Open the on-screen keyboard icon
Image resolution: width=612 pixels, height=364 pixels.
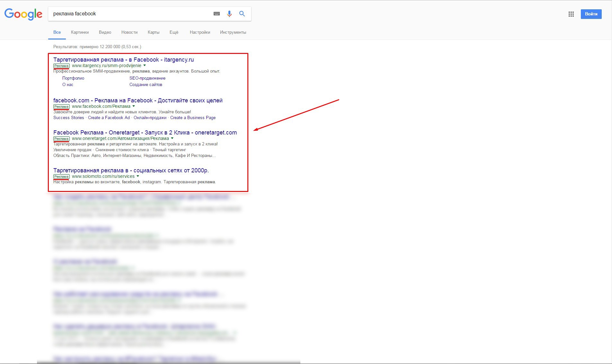[217, 14]
